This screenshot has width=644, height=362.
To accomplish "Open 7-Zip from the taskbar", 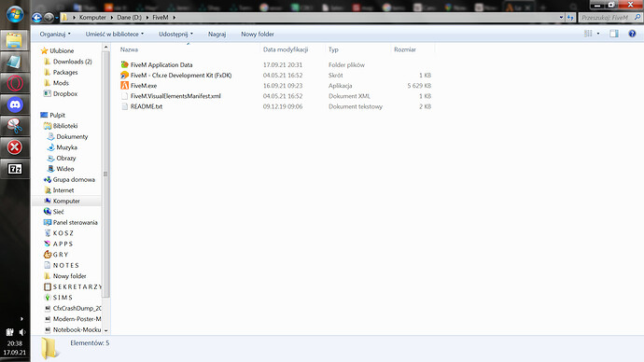I will [14, 169].
